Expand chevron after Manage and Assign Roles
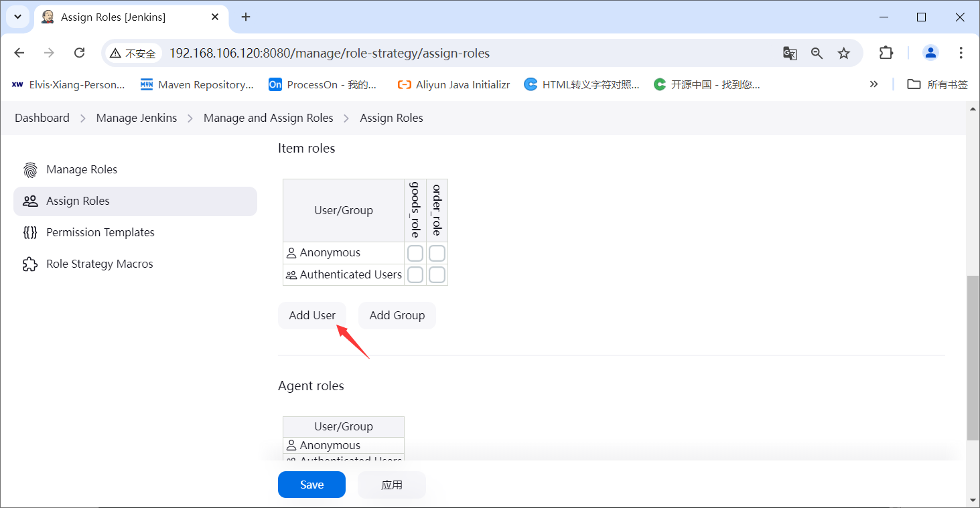980x508 pixels. [347, 118]
